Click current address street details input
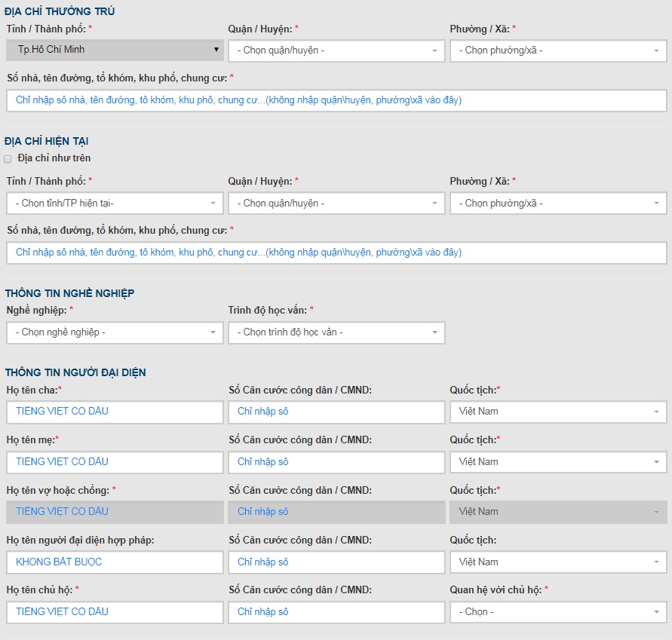The height and width of the screenshot is (640, 672). (x=336, y=253)
